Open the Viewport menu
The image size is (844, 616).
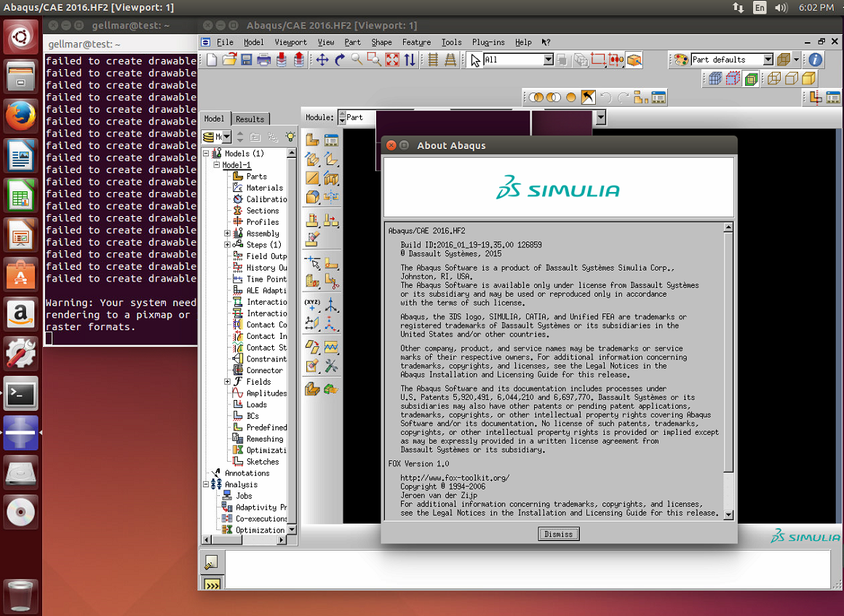290,42
